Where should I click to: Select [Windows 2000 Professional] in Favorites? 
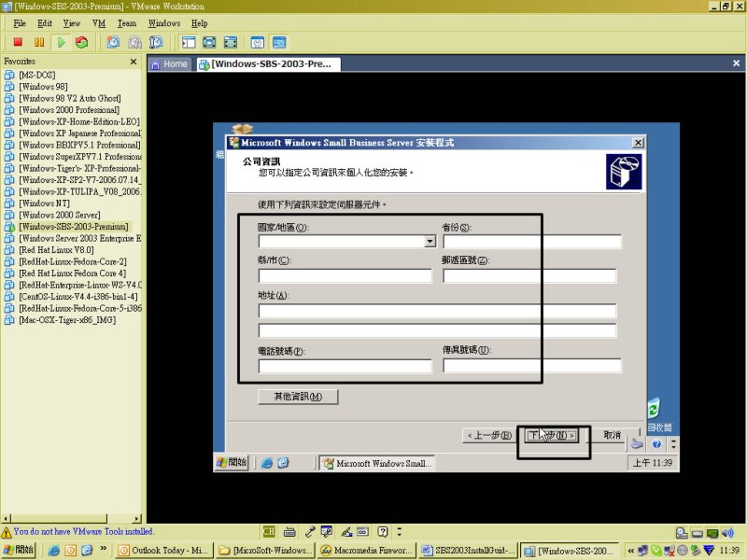click(69, 110)
